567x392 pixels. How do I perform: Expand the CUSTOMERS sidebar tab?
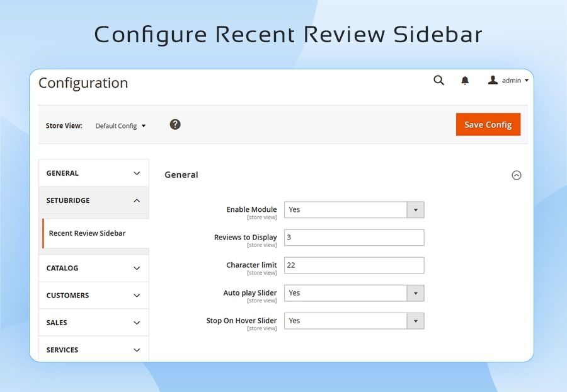coord(93,295)
